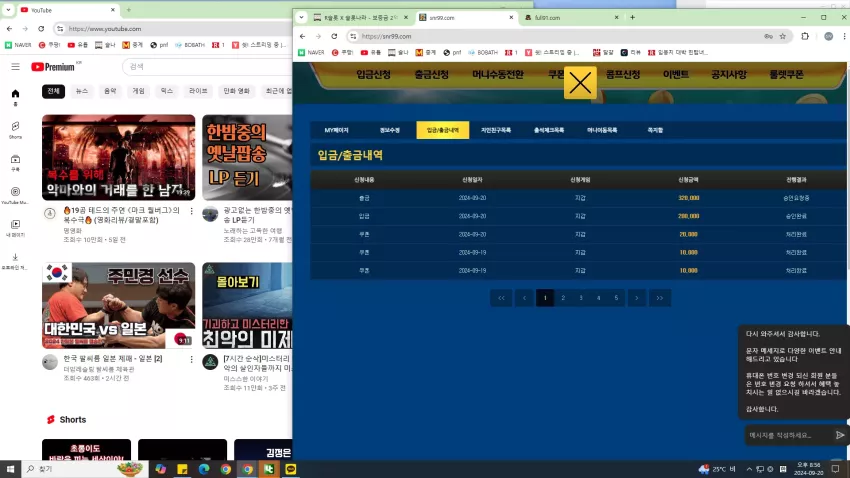Show hidden system tray icons

coord(749,469)
